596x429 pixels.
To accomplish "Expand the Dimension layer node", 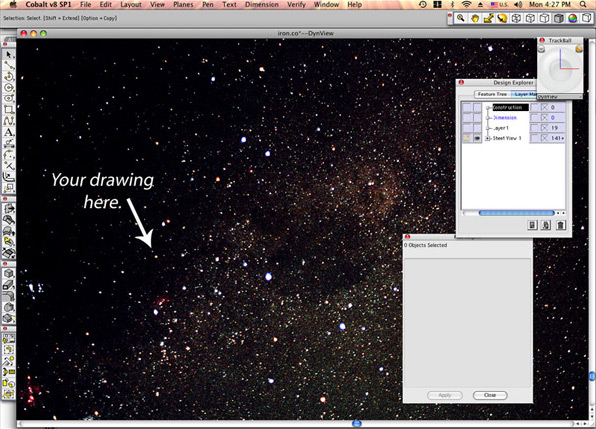I will pos(488,118).
